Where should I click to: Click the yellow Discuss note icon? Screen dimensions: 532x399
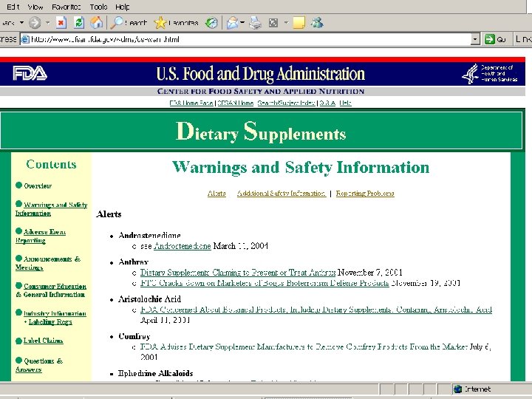[x=299, y=23]
